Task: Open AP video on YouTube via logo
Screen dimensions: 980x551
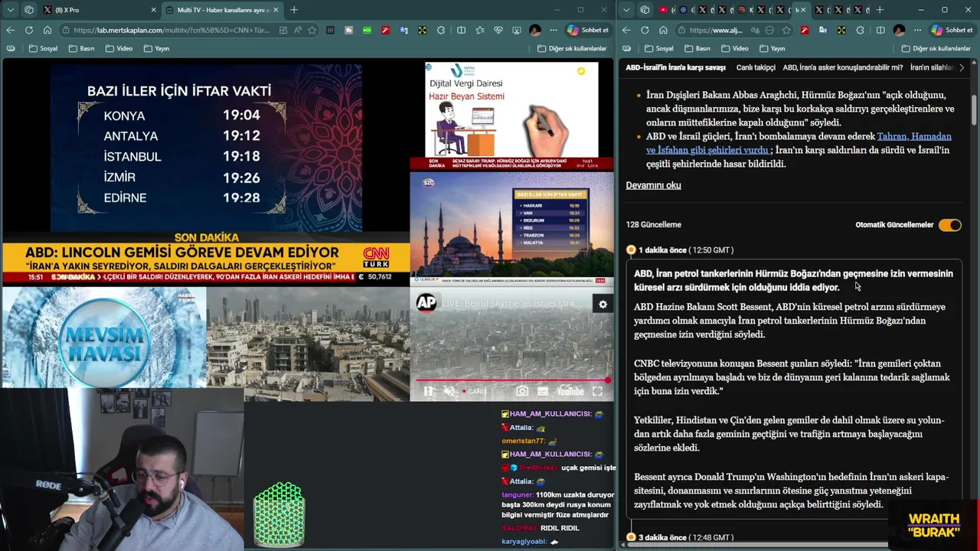Action: pyautogui.click(x=570, y=391)
